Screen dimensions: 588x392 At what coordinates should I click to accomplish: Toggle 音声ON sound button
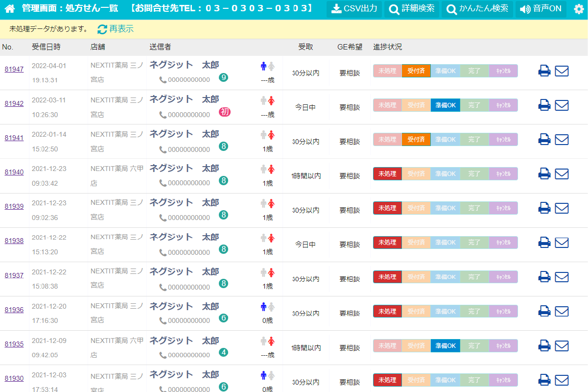541,9
